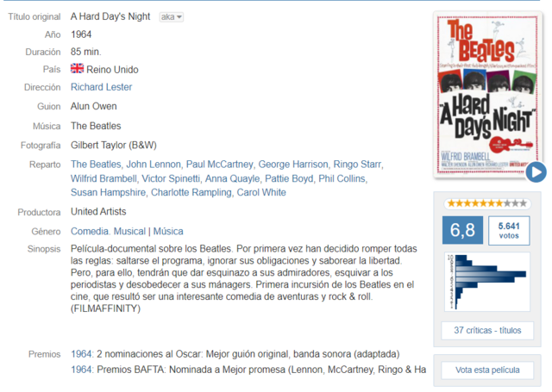
Task: Click the 6,8 average score box
Action: 462,231
